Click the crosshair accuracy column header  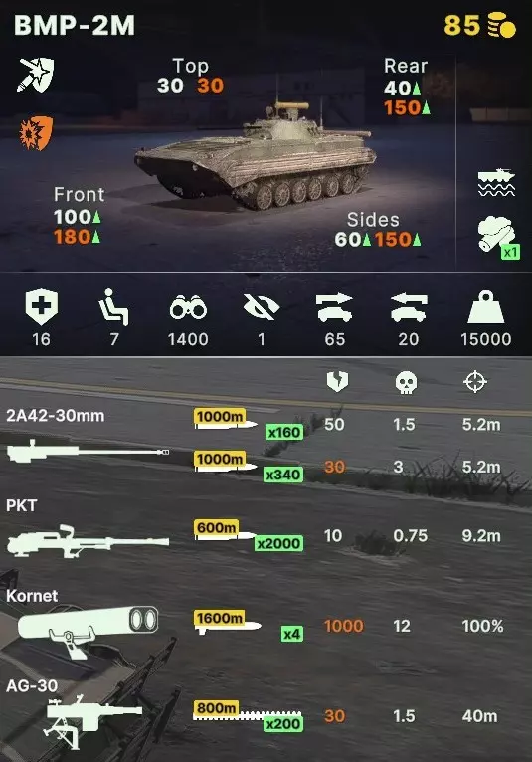(x=474, y=381)
